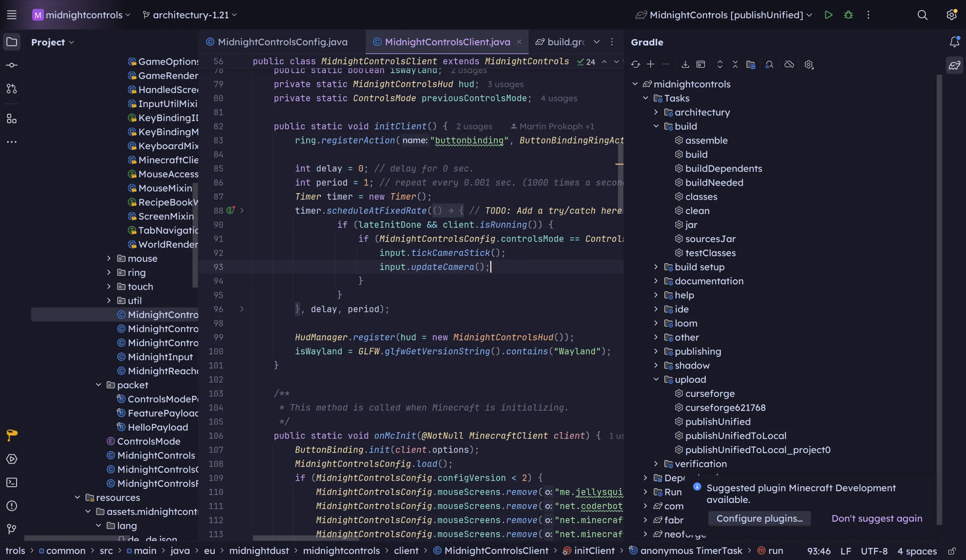Image resolution: width=966 pixels, height=560 pixels.
Task: Open Notifications bell panel
Action: 954,42
